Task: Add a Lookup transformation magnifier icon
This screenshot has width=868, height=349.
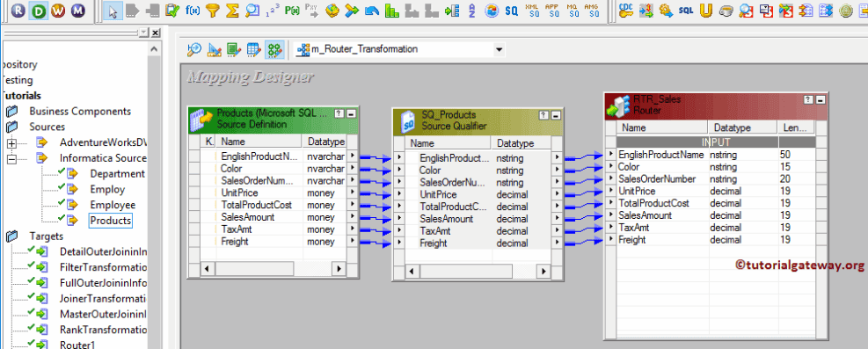Action: (x=252, y=10)
